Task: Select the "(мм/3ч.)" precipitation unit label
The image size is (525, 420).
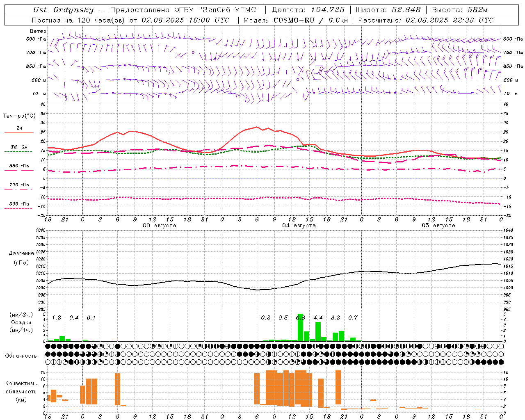Action: [21, 315]
